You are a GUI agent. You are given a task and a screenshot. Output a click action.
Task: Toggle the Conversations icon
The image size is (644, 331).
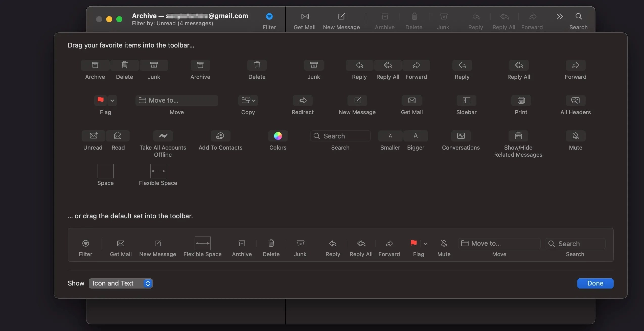[461, 136]
